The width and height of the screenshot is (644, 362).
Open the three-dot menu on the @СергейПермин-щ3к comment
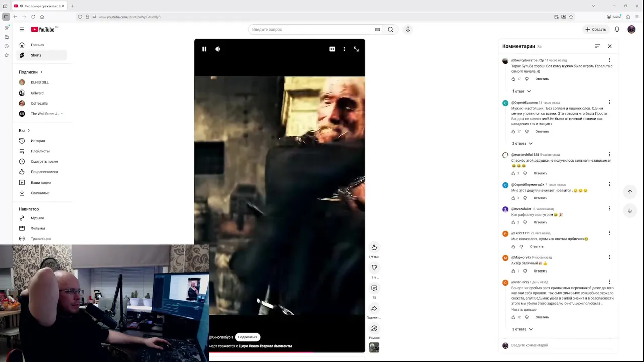[609, 184]
